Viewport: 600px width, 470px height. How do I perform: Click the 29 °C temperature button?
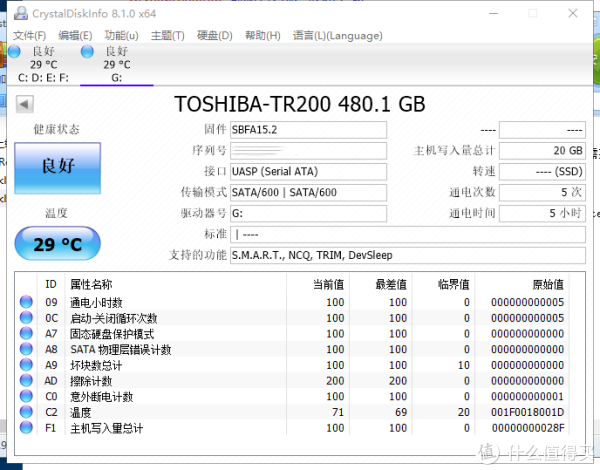tap(58, 244)
